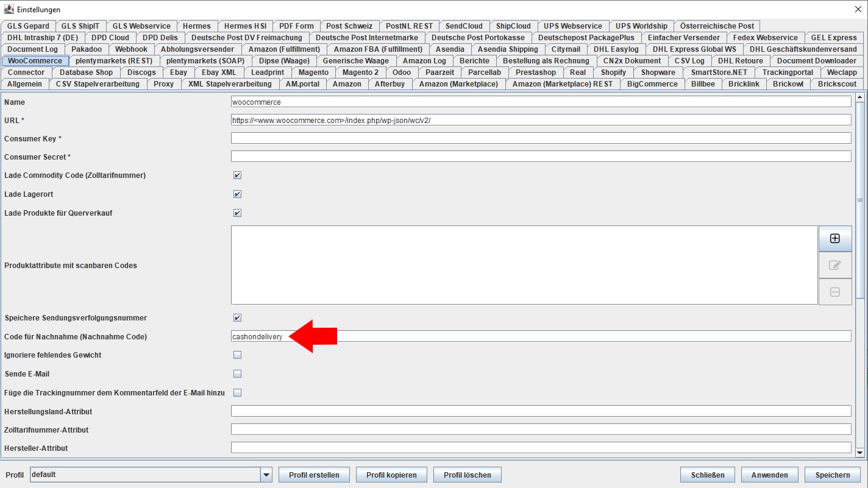
Task: Click the Schließen button
Action: pos(708,475)
